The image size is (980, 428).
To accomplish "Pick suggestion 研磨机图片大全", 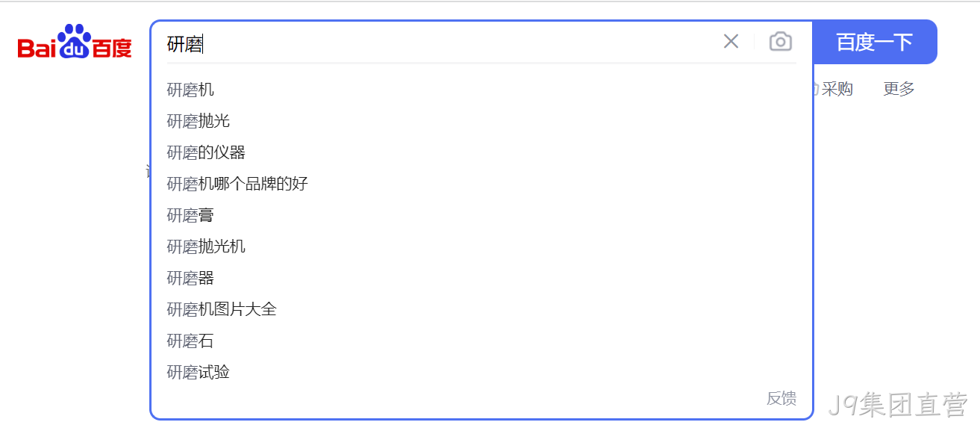I will point(481,309).
